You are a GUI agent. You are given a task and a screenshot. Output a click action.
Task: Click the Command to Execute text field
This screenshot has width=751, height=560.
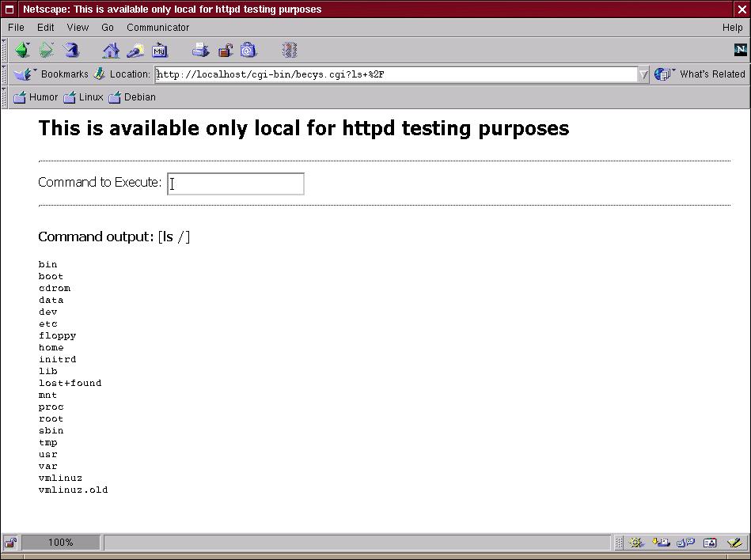click(235, 184)
